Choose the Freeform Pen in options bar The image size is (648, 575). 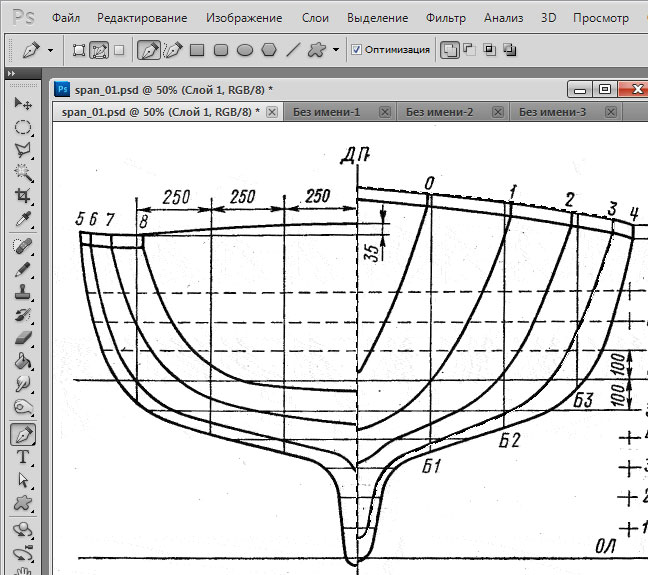[x=171, y=49]
